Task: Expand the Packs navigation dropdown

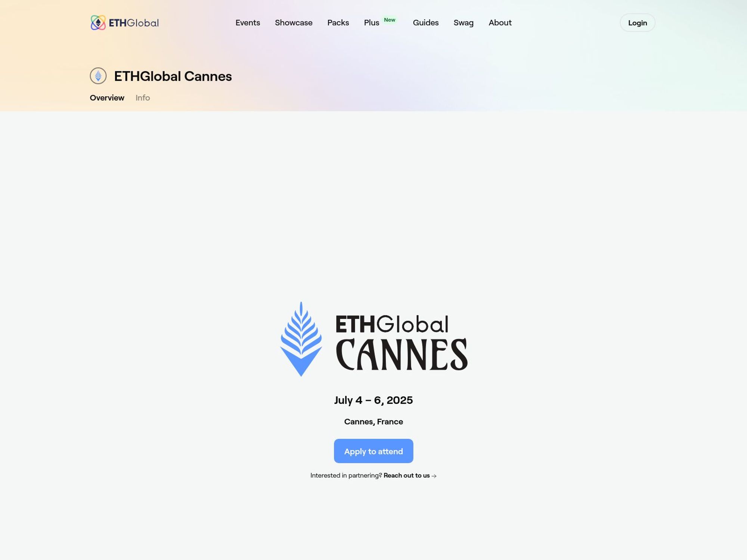Action: [x=338, y=22]
